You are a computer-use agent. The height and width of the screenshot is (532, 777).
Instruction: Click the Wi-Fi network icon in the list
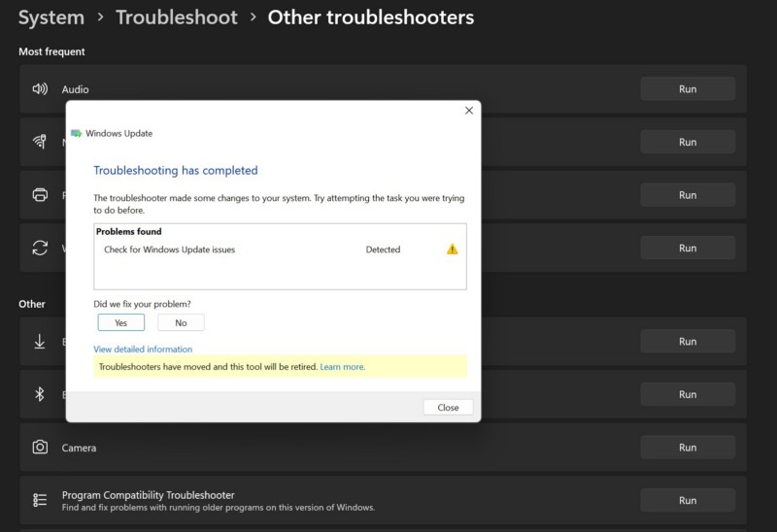40,142
